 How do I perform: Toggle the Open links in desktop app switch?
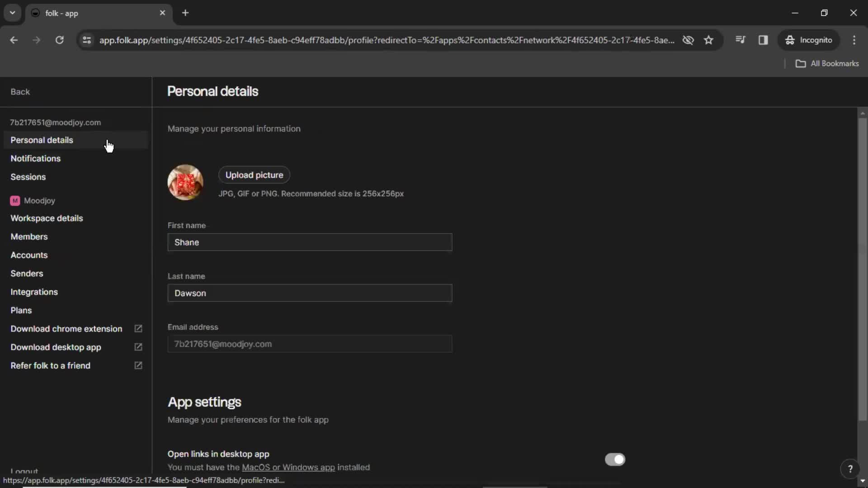tap(615, 459)
